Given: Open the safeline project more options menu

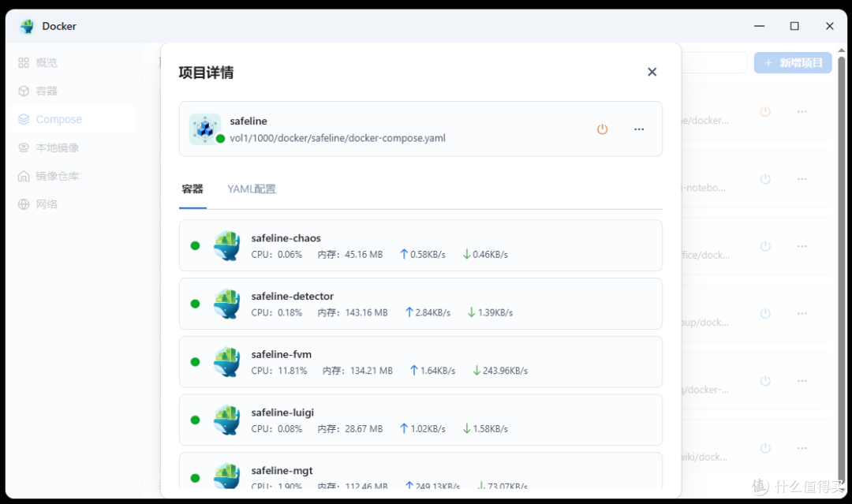Looking at the screenshot, I should 639,129.
